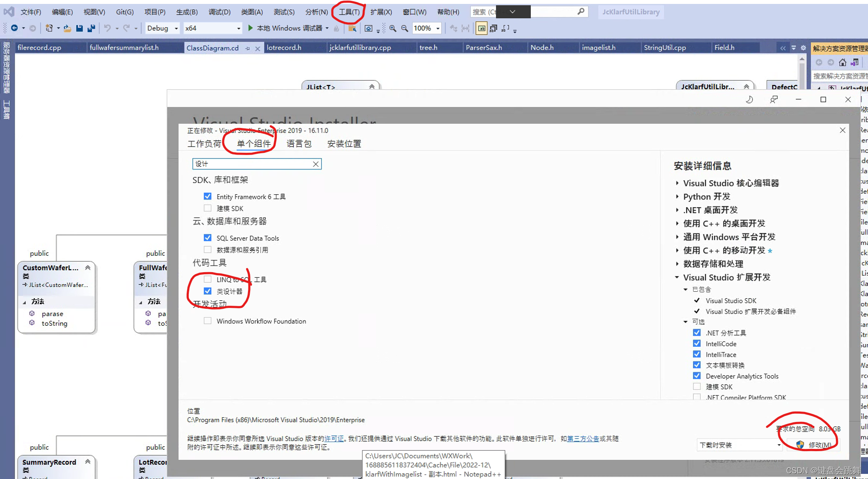Expand .NET 桌面开发 details
Screen dimensions: 868x479
tap(677, 210)
